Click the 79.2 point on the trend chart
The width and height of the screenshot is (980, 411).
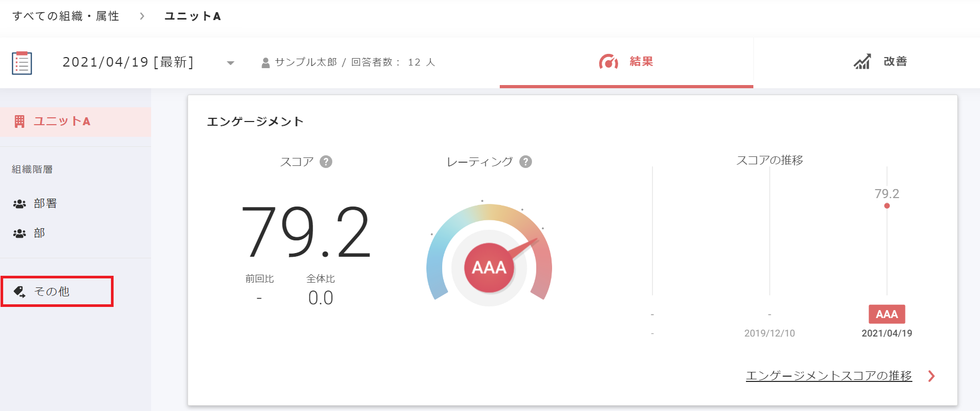point(886,206)
